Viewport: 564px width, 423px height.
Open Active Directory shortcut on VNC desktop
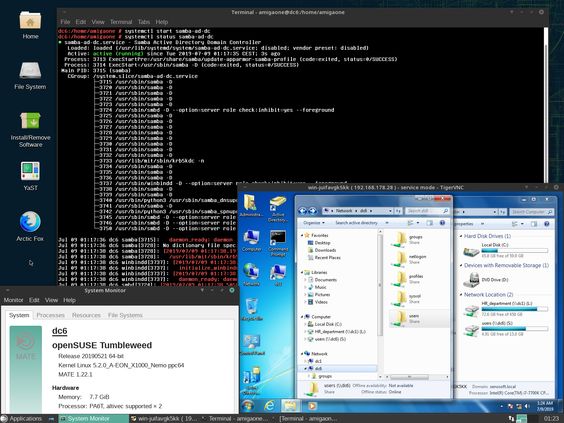coord(278,209)
